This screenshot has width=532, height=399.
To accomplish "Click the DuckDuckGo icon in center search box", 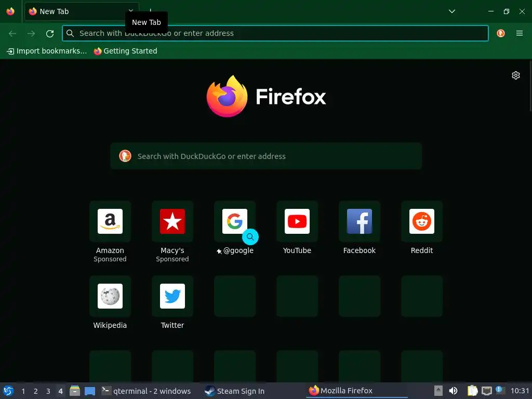I will click(125, 156).
